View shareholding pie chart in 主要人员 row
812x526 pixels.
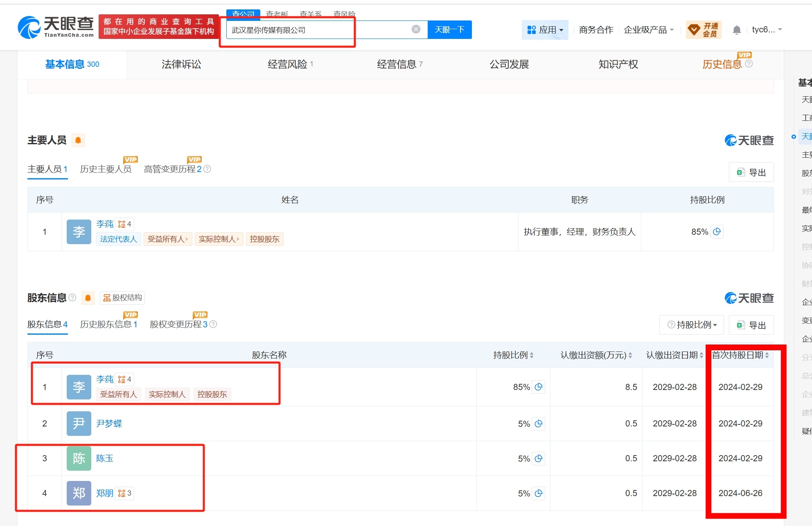[717, 231]
